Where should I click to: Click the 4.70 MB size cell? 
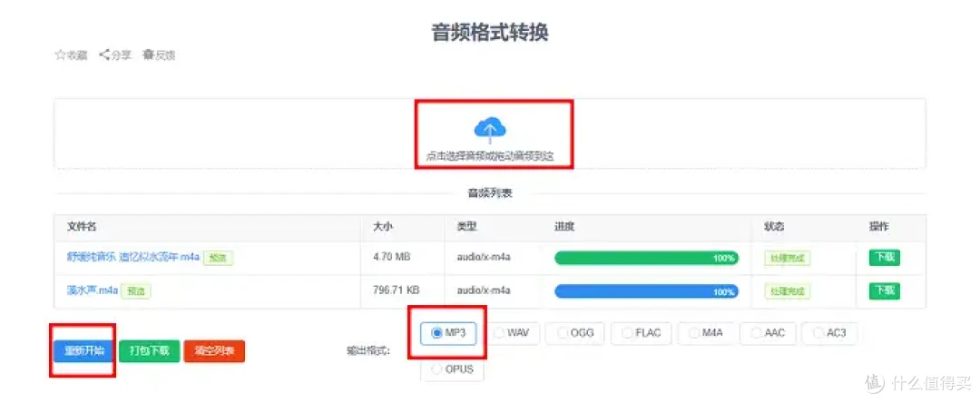coord(392,256)
